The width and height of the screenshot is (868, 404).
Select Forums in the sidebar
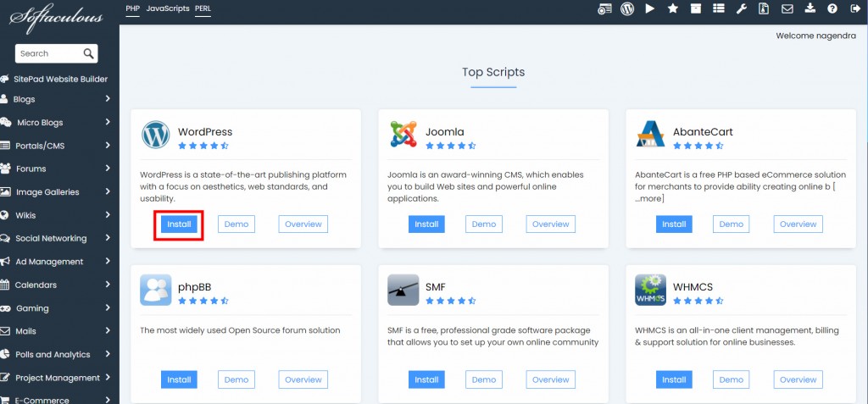31,169
